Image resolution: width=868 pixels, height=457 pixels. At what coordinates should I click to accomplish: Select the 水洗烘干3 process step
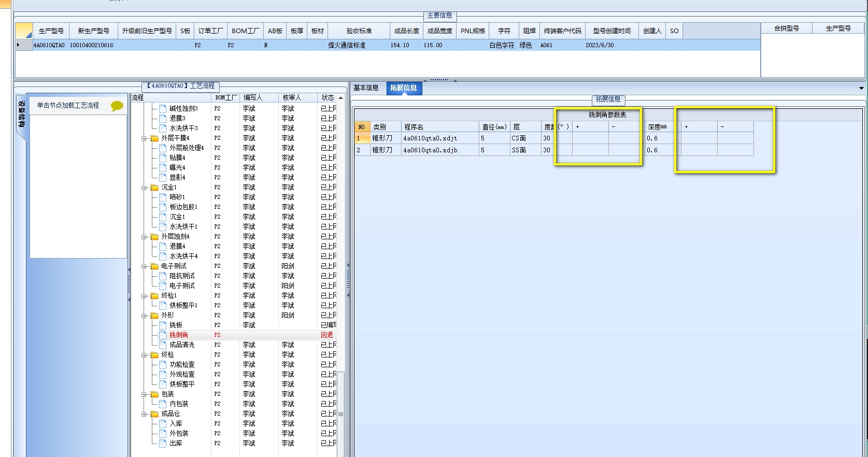[x=183, y=128]
